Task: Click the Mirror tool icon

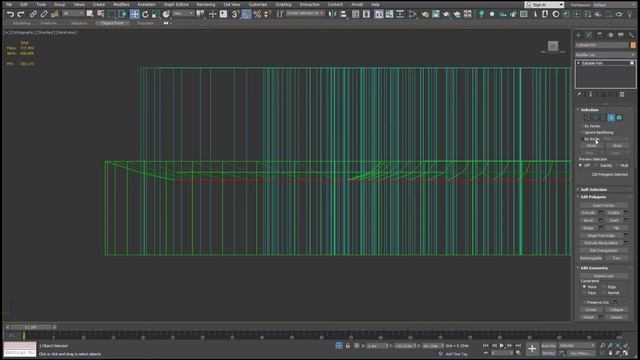Action: [333, 14]
